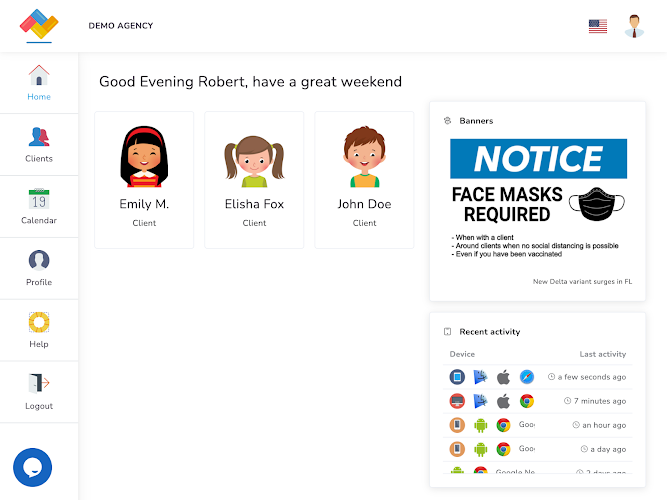Click the Last activity column header
Screen dimensions: 667x500
point(603,354)
